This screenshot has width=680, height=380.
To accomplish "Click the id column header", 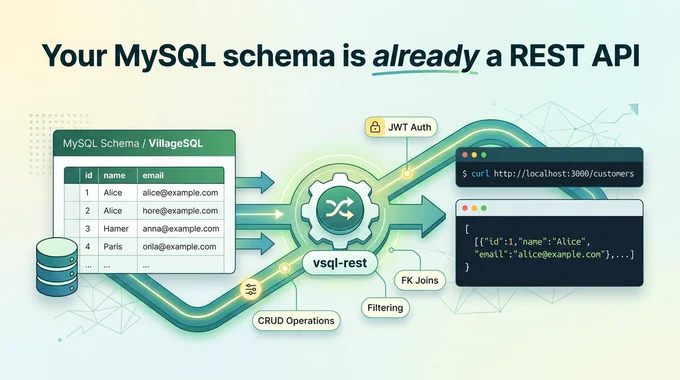I will 88,176.
